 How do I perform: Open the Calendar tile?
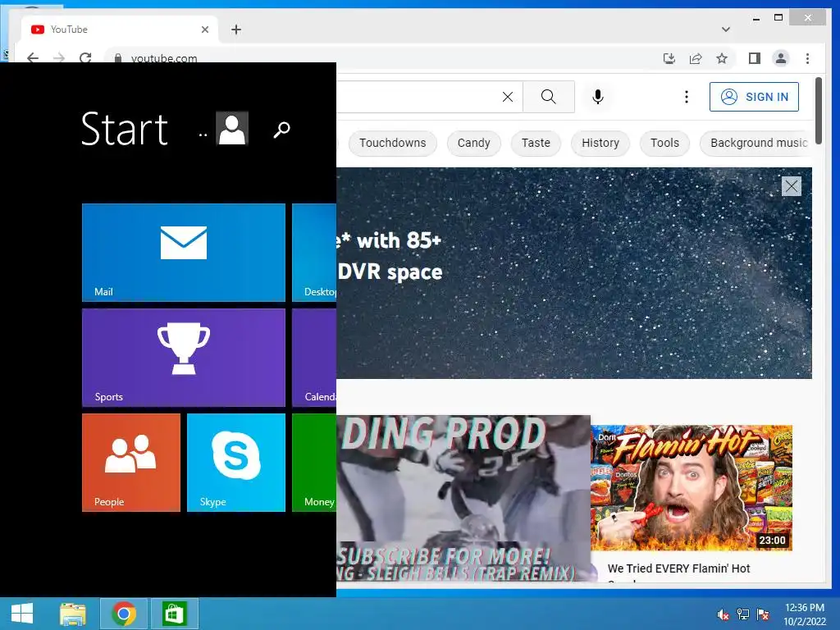pos(314,358)
